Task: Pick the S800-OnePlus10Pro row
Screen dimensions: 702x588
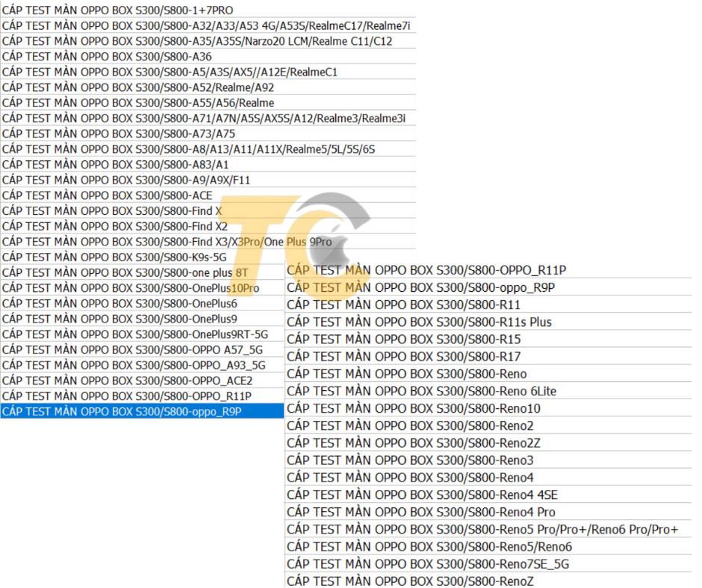Action: 143,288
